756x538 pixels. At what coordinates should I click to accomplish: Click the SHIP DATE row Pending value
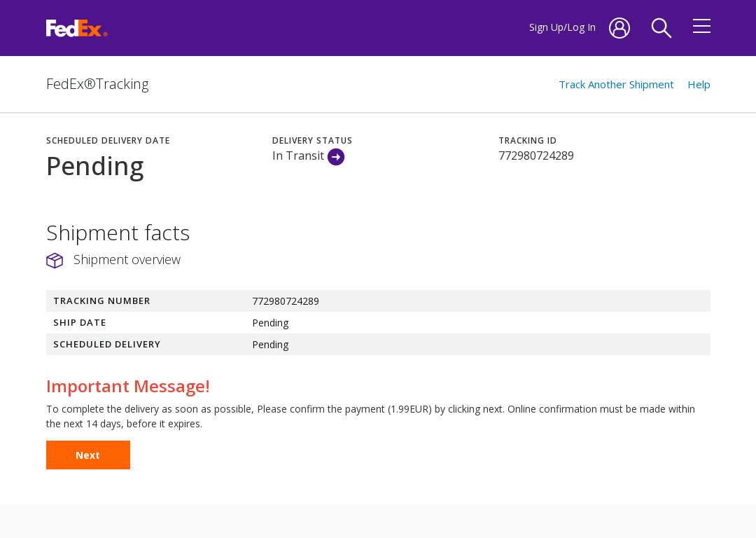270,323
